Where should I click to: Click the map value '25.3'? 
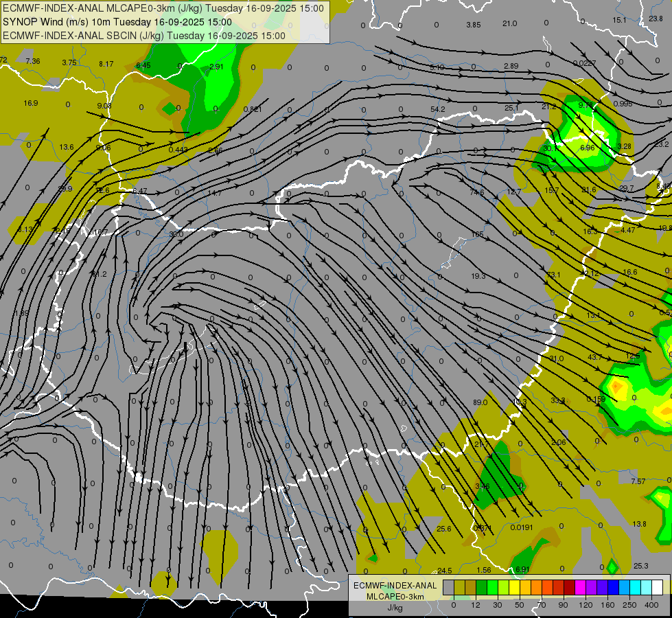coord(641,566)
